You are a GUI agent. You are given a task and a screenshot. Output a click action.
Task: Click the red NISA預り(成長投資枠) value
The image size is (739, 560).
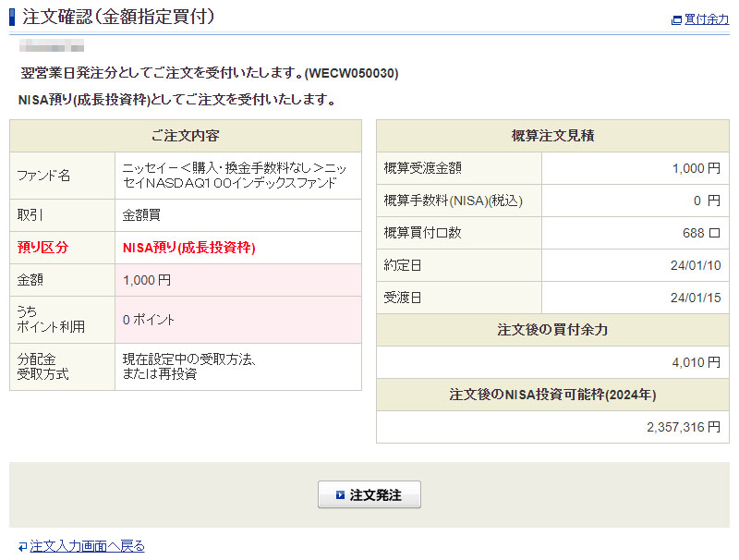tap(188, 248)
